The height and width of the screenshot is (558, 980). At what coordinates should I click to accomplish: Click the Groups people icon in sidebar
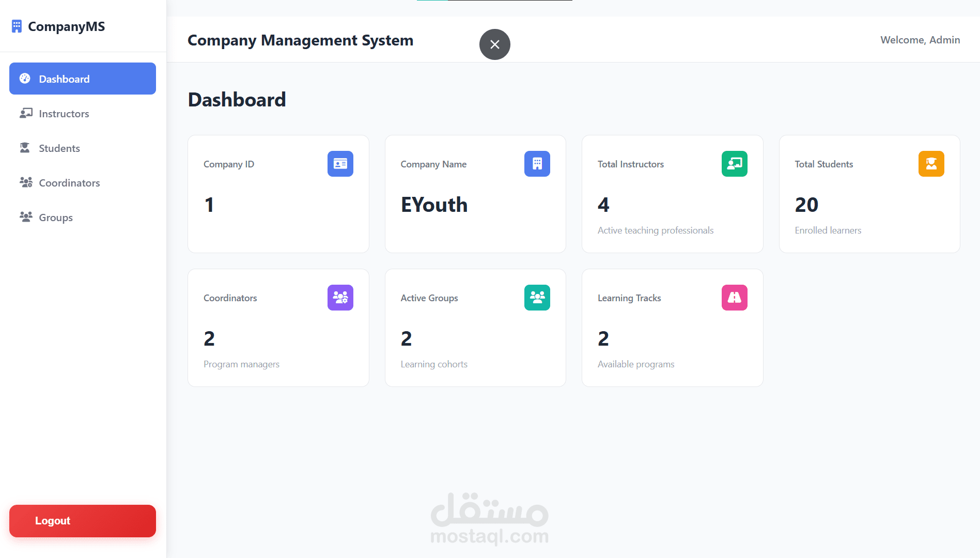tap(26, 217)
